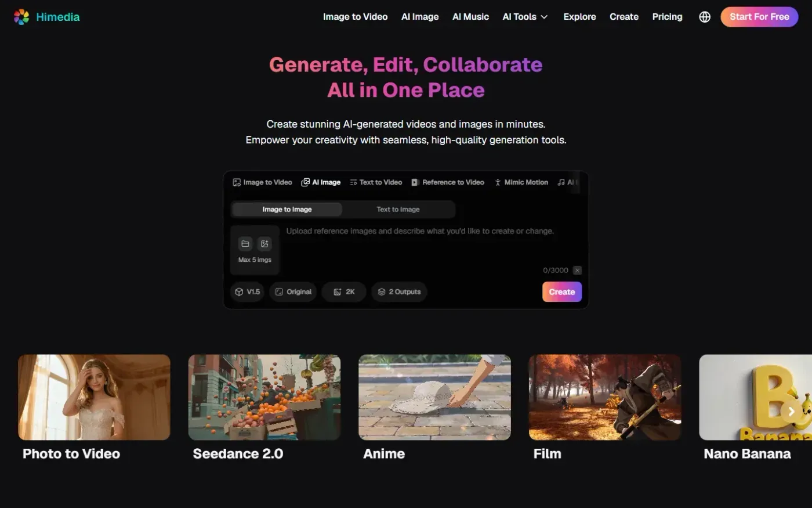This screenshot has height=508, width=812.
Task: Open the 2 Outputs selector
Action: click(399, 292)
